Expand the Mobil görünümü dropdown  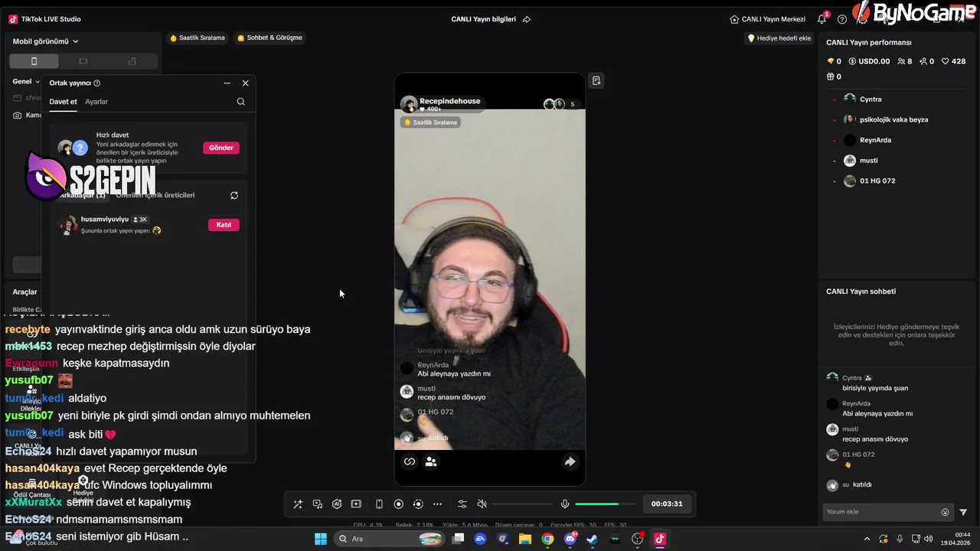click(x=45, y=41)
